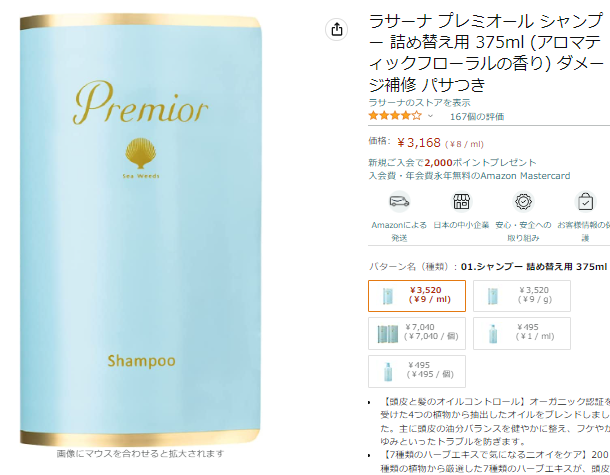The image size is (610, 475).
Task: Click the safety and security badge icon
Action: coord(523,202)
